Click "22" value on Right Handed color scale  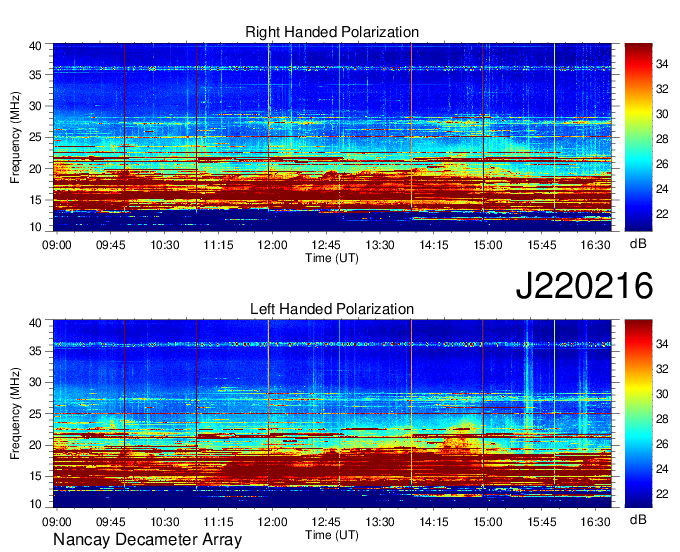pyautogui.click(x=662, y=214)
